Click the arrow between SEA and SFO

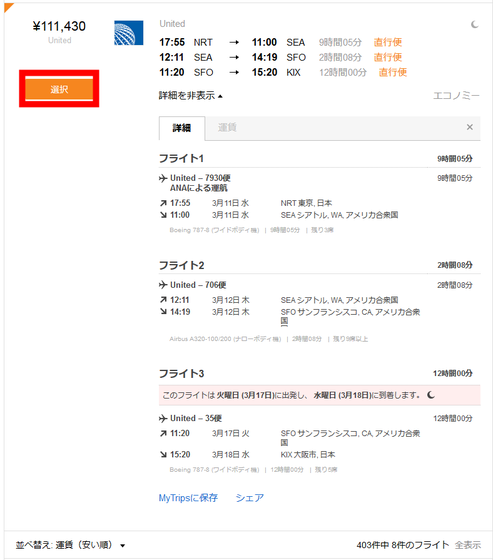[x=234, y=58]
